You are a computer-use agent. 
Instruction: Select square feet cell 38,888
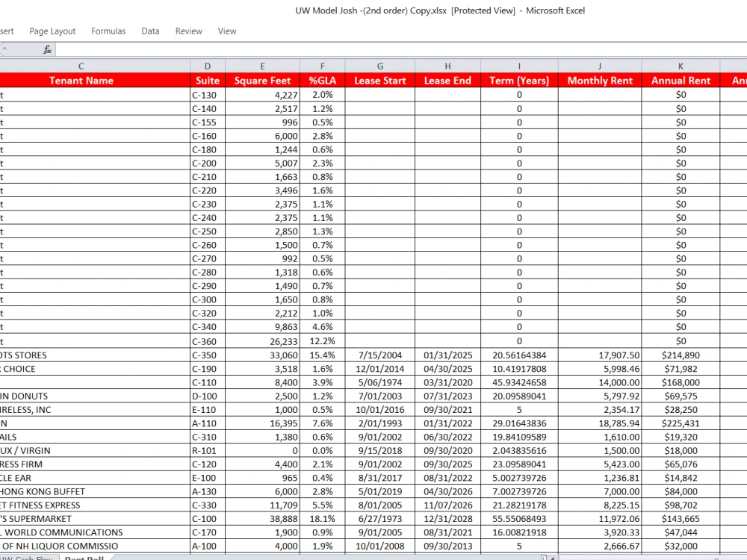coord(262,519)
